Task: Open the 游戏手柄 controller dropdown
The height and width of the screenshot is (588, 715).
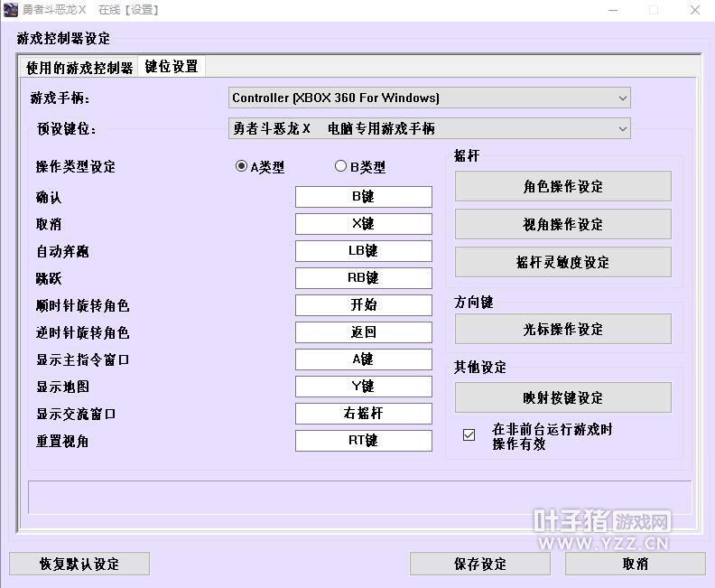Action: (429, 98)
